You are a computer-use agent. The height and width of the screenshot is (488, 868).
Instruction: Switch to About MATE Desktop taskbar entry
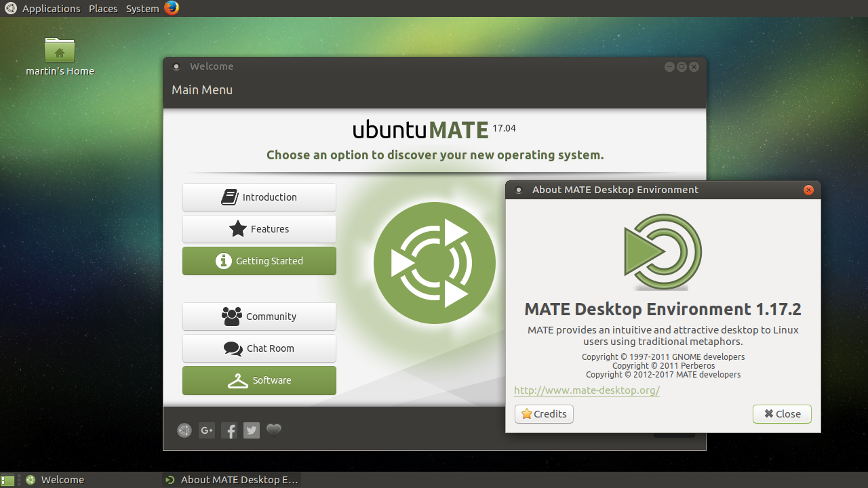231,480
